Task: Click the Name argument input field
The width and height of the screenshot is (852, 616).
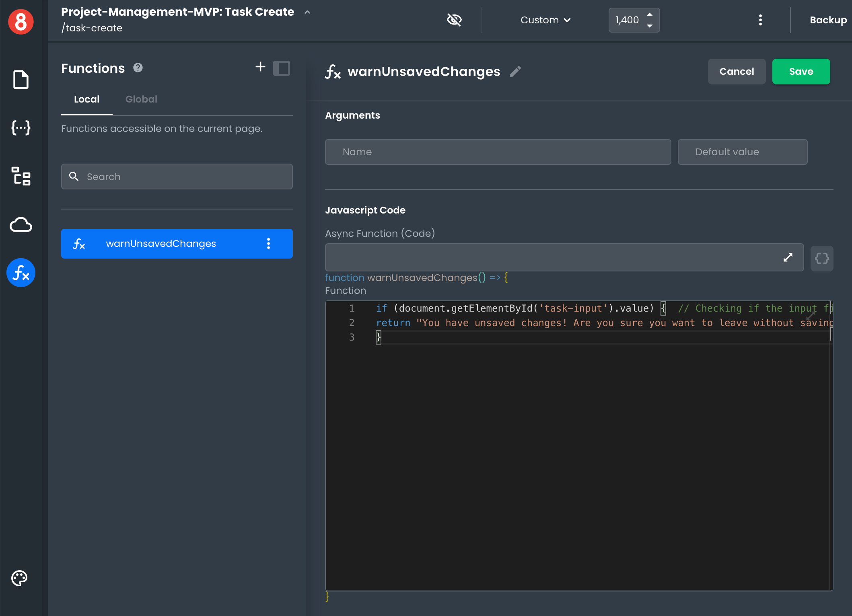Action: [498, 151]
